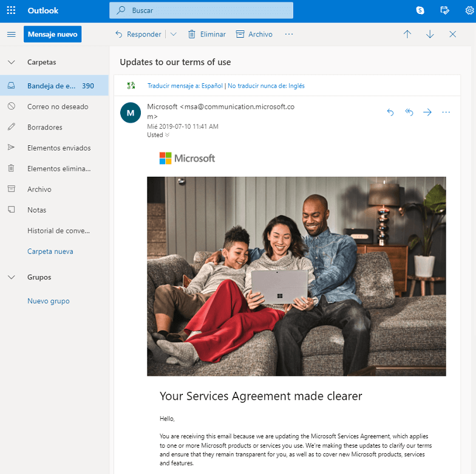Click the translate icon in message banner

pos(131,85)
